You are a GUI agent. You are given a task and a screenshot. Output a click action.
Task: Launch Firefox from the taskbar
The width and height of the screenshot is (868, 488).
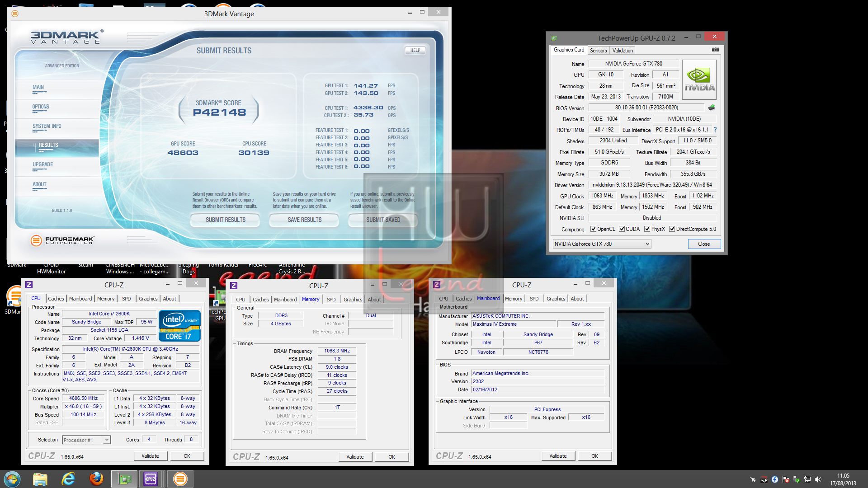(96, 479)
